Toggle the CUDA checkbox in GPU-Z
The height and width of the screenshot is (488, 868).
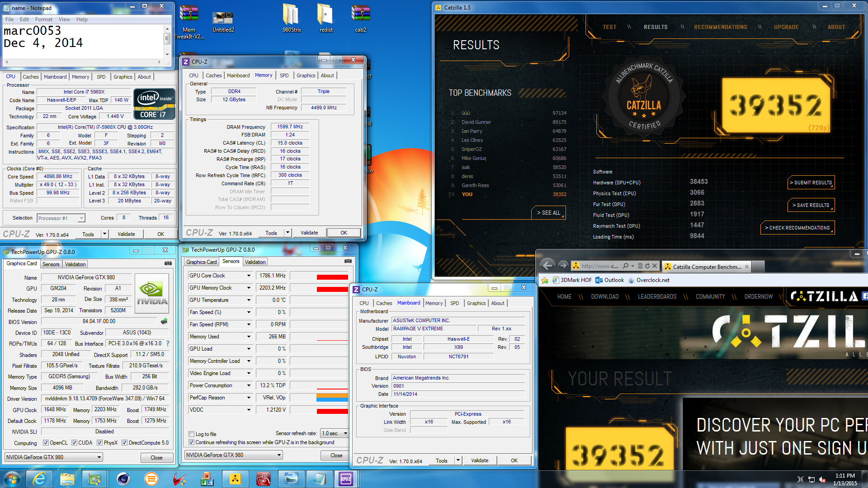click(x=74, y=443)
